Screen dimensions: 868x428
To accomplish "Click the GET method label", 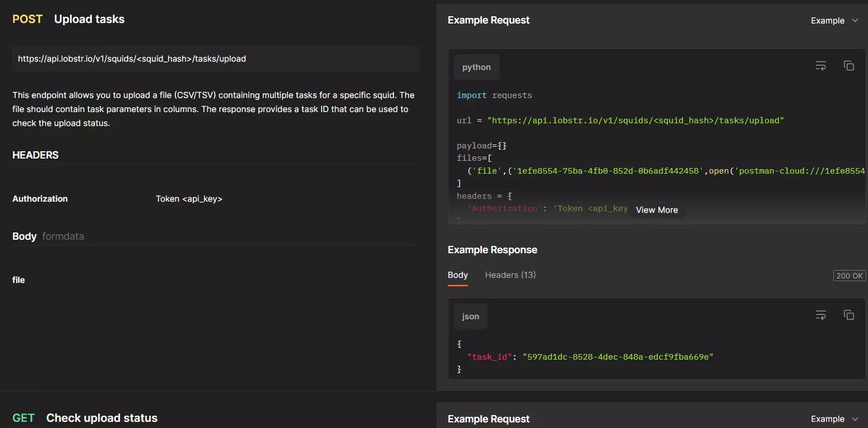I will pos(24,418).
